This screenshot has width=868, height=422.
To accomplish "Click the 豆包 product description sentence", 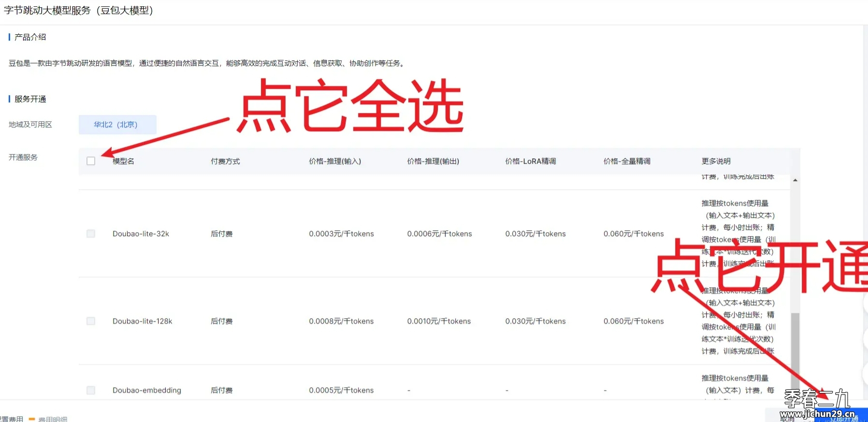I will coord(207,63).
